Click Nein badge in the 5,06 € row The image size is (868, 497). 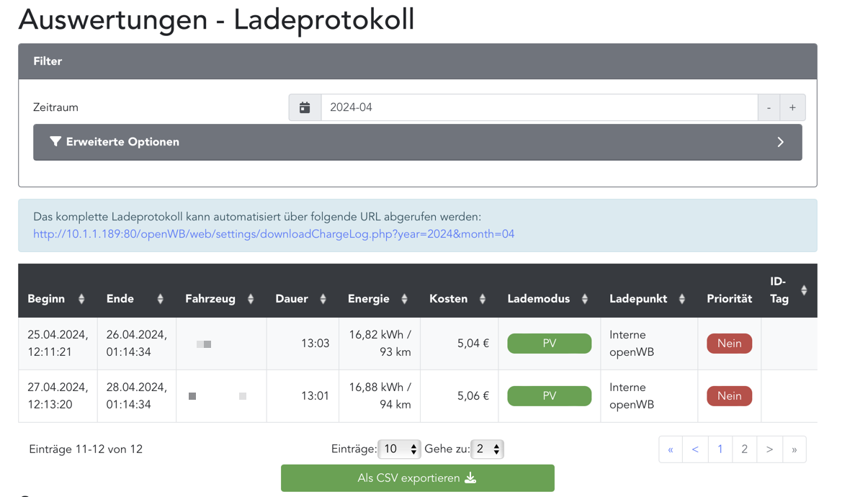tap(729, 396)
